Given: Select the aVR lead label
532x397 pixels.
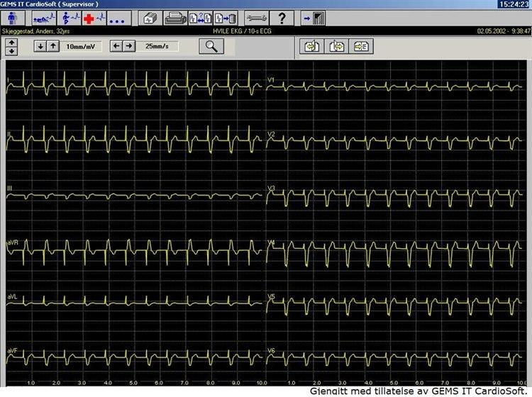Looking at the screenshot, I should point(13,242).
